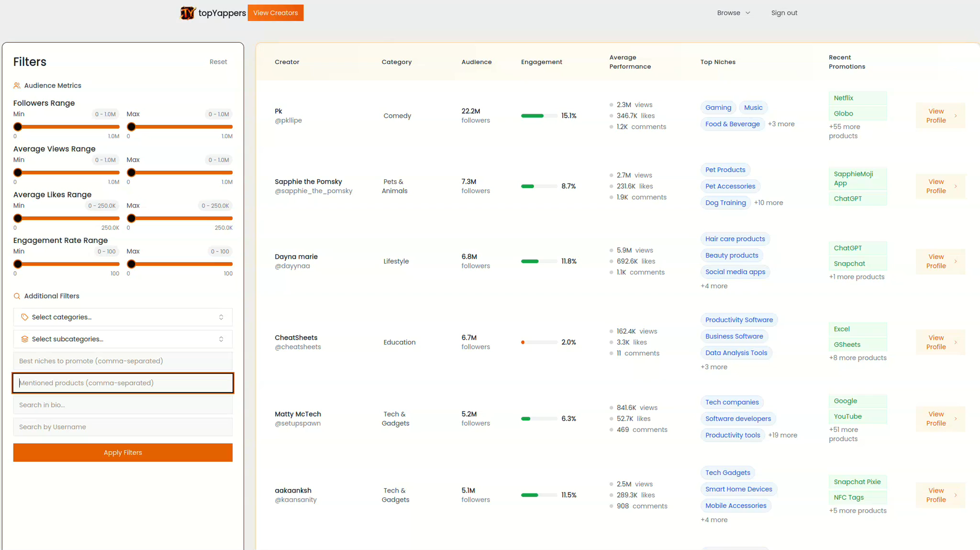Click the Snapchat promotion tag

857,264
